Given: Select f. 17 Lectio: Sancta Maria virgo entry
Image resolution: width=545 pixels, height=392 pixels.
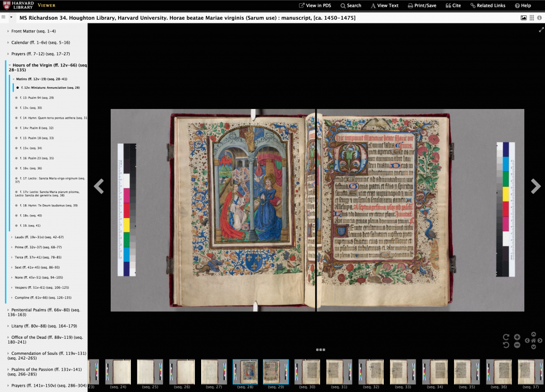Looking at the screenshot, I should (50, 180).
